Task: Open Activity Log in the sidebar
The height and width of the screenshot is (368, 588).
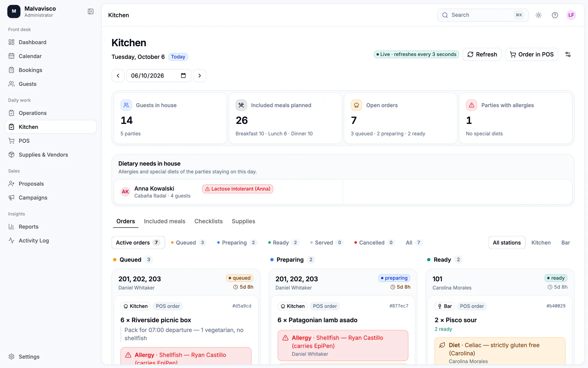Action: click(51, 241)
